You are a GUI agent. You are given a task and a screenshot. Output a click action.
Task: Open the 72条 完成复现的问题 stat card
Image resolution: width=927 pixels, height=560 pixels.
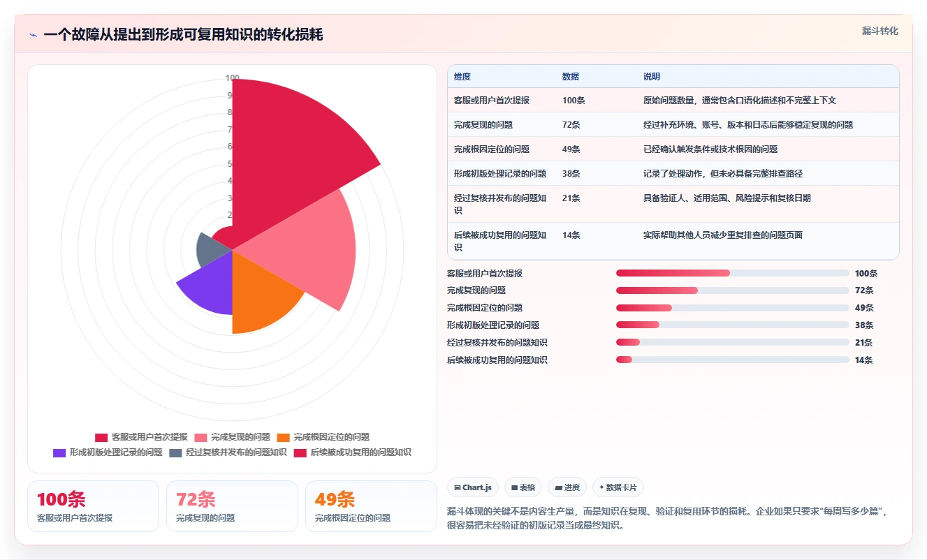232,506
